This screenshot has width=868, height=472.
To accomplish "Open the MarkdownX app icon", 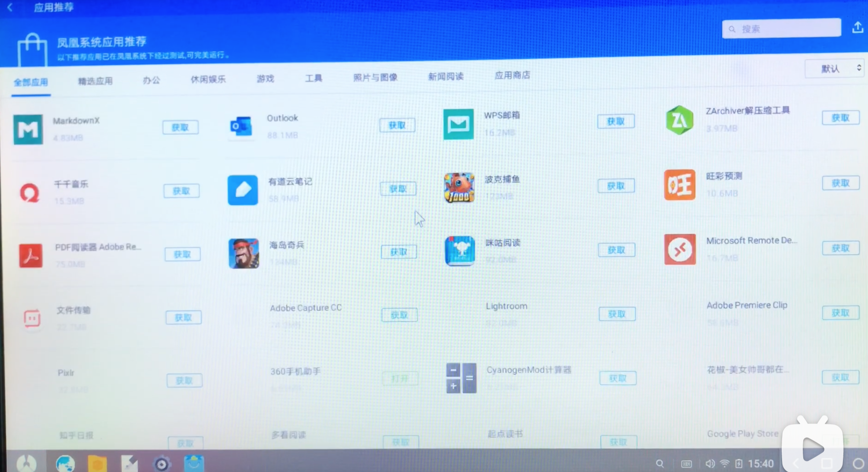I will (x=28, y=129).
